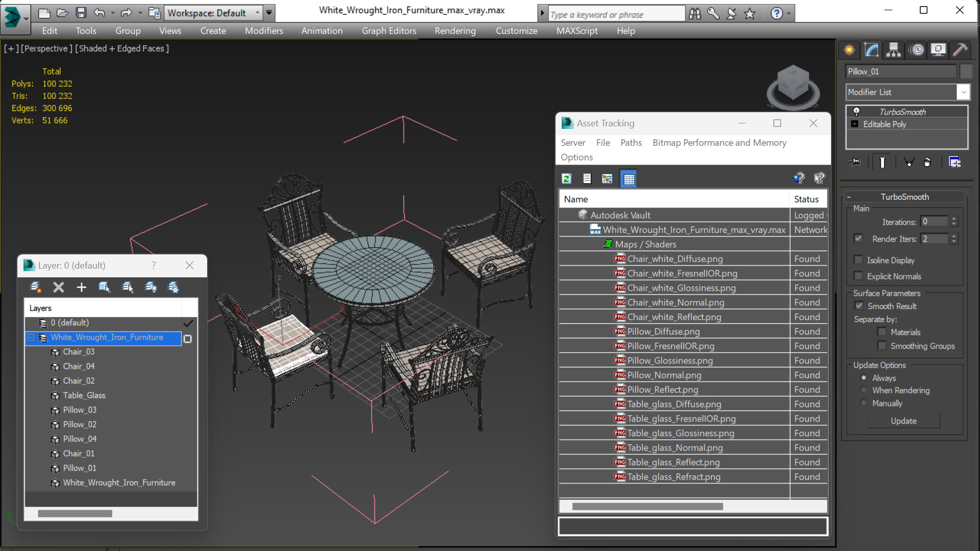Click the Shaded + Edged Faces viewport label
980x551 pixels.
(122, 48)
